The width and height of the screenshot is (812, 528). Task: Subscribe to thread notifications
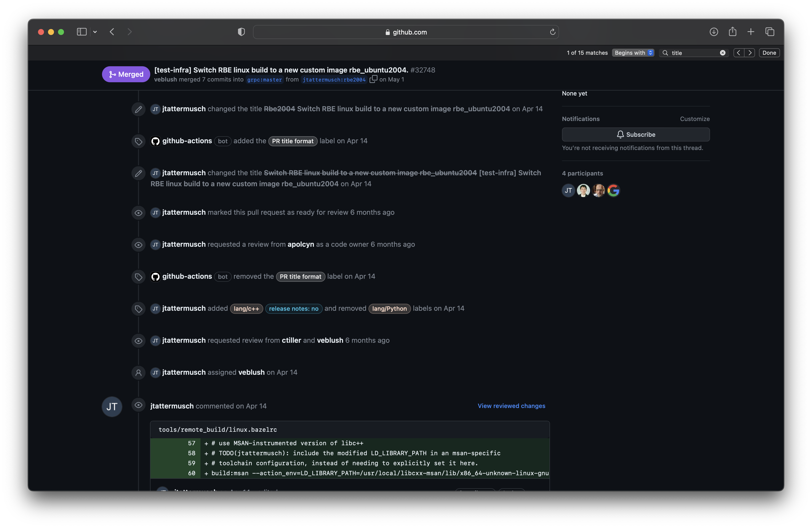635,134
